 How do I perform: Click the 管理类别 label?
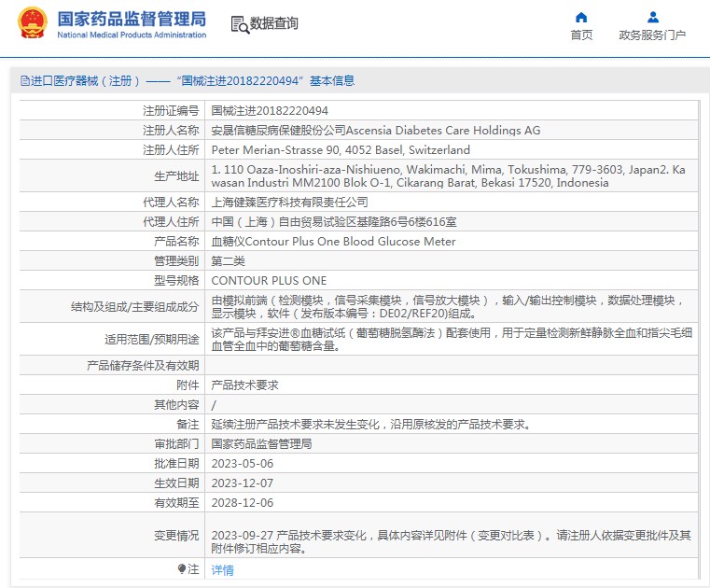coord(176,261)
